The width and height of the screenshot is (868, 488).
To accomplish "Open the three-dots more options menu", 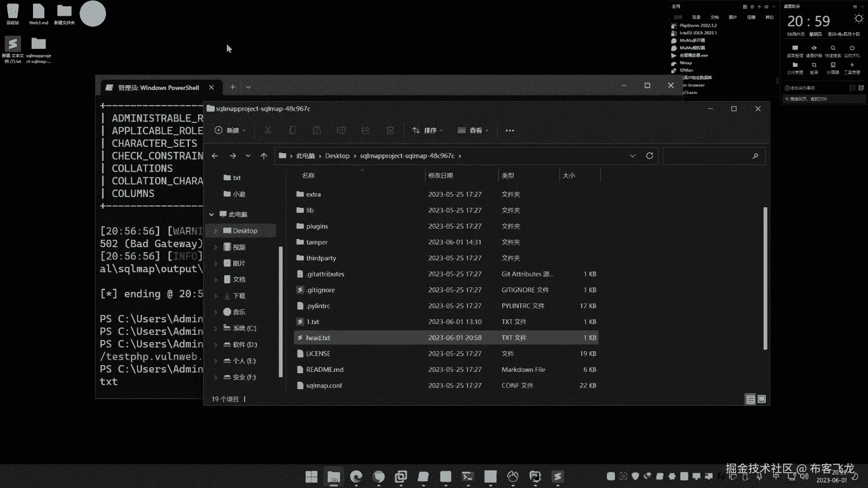I will [510, 131].
